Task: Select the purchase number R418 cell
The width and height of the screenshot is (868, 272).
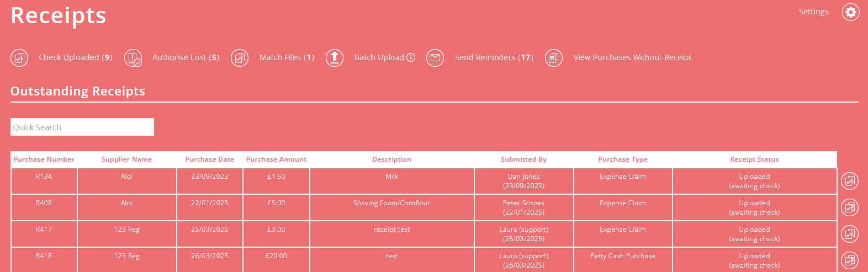Action: 44,260
